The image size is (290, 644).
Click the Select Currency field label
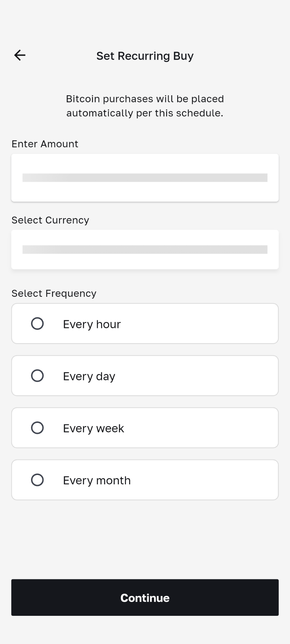50,220
